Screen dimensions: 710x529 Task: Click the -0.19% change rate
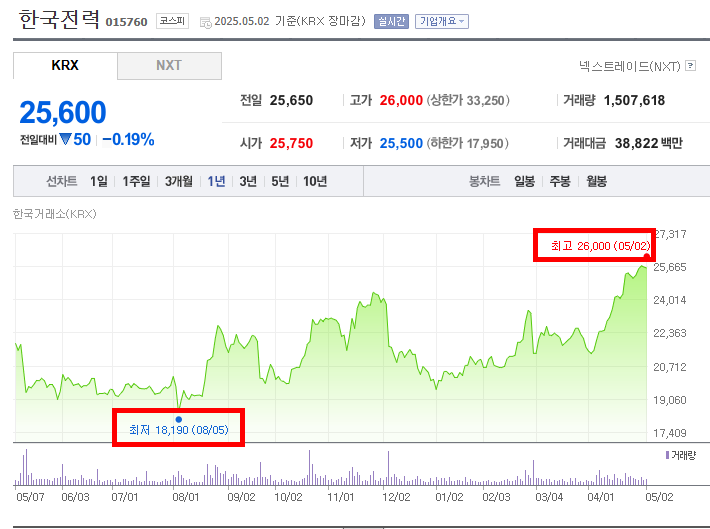pos(129,139)
